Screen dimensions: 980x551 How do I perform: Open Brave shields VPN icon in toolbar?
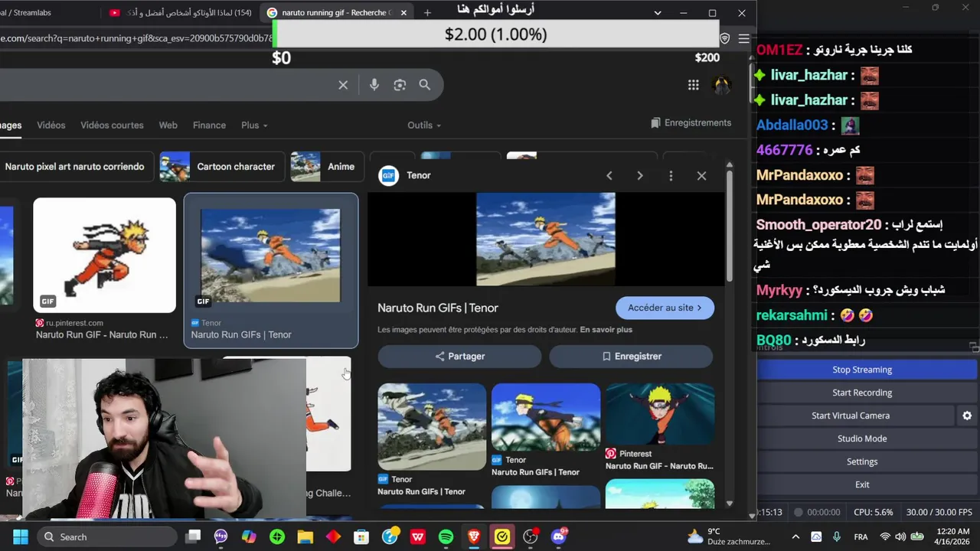[725, 38]
